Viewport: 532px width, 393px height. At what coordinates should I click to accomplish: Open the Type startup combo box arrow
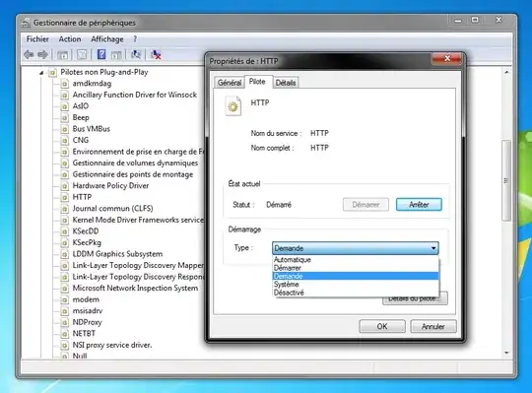click(433, 248)
